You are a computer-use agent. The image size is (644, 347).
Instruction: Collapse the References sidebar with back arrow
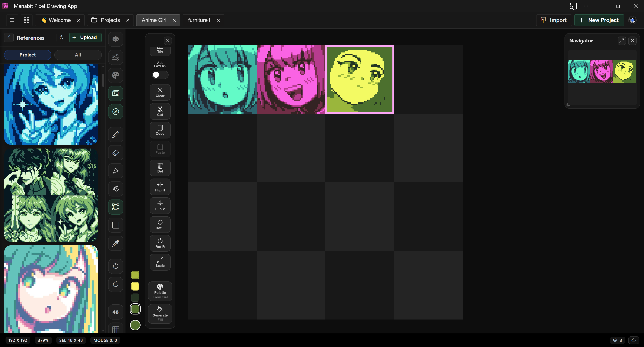pos(9,38)
